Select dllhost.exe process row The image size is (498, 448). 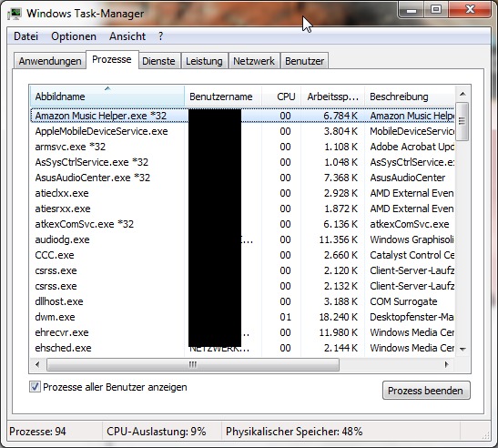pyautogui.click(x=242, y=301)
